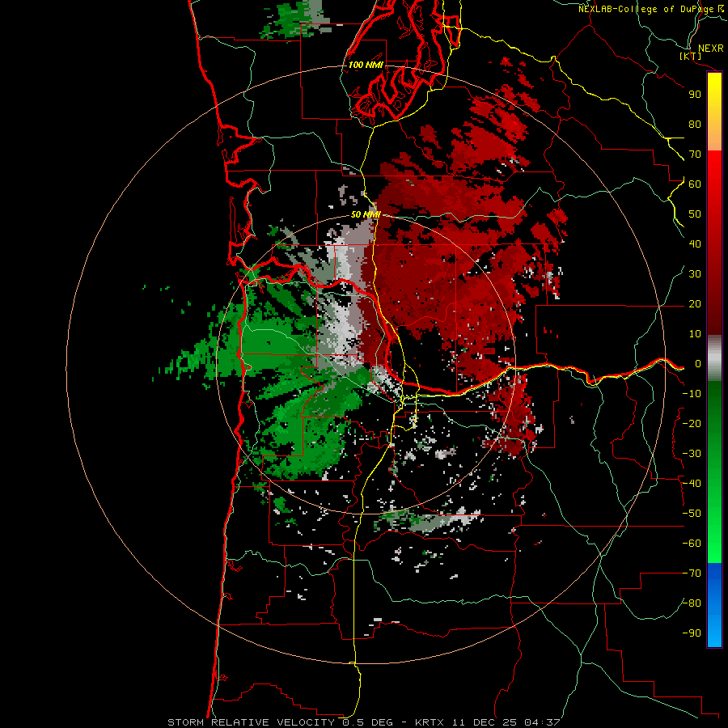Click the '90' value on velocity scale
The image size is (728, 728).
point(695,95)
